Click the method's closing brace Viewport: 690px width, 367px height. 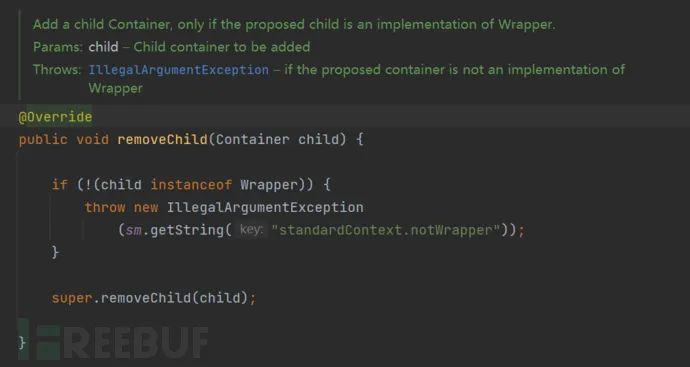click(x=22, y=343)
